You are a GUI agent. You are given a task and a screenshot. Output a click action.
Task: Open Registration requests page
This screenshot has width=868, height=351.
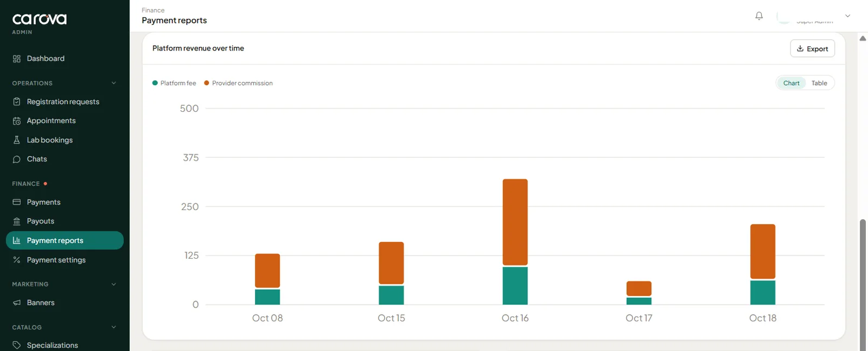pyautogui.click(x=65, y=101)
